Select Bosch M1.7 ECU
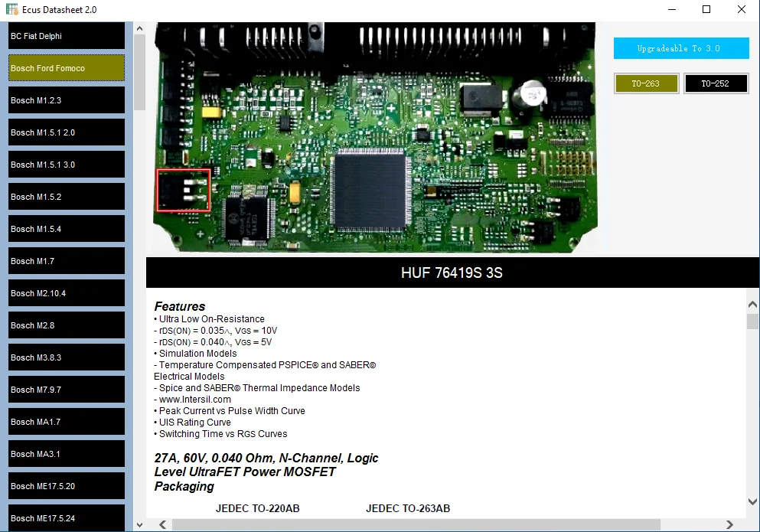The image size is (760, 532). coord(67,261)
